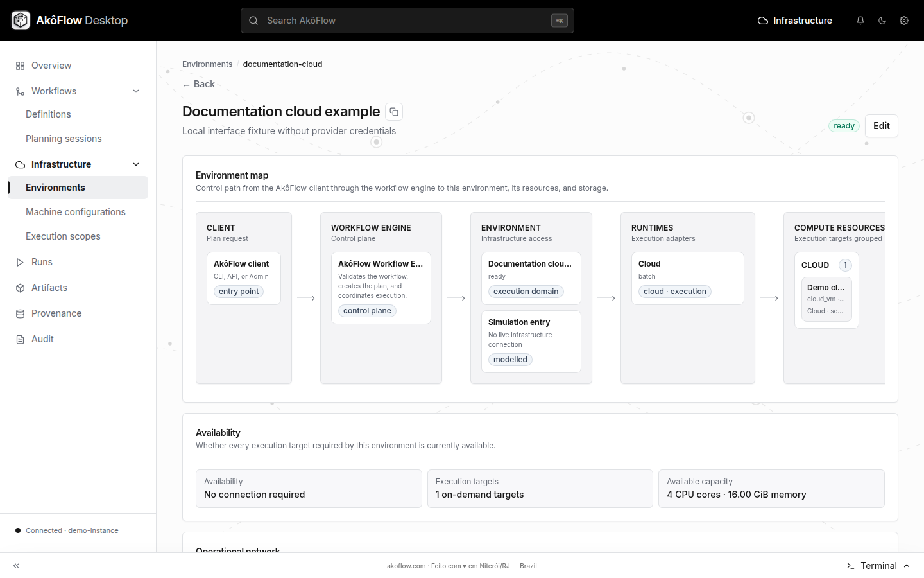924x578 pixels.
Task: Click the Provenance database icon
Action: point(20,313)
